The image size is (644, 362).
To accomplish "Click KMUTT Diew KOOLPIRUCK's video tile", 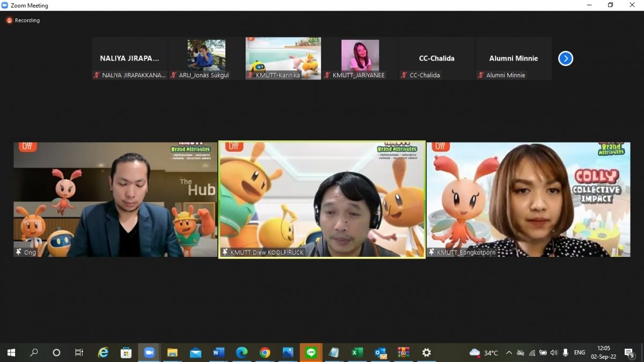I will [x=322, y=200].
